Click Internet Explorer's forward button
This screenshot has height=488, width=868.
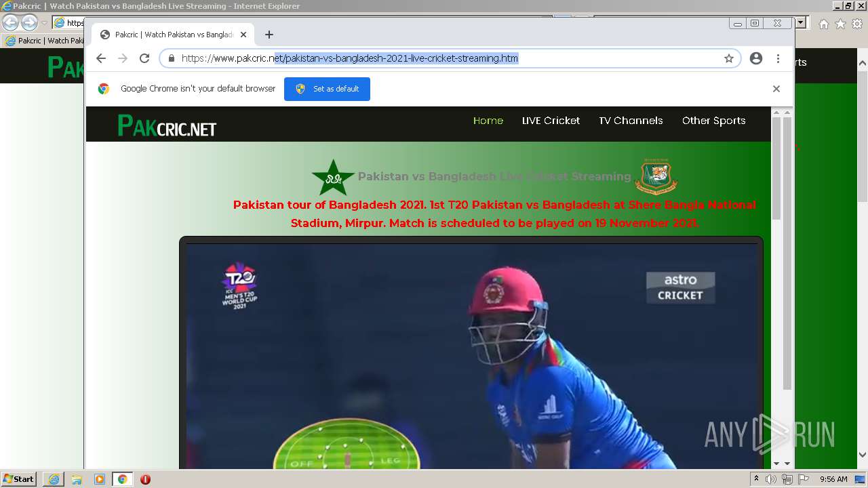click(x=29, y=22)
